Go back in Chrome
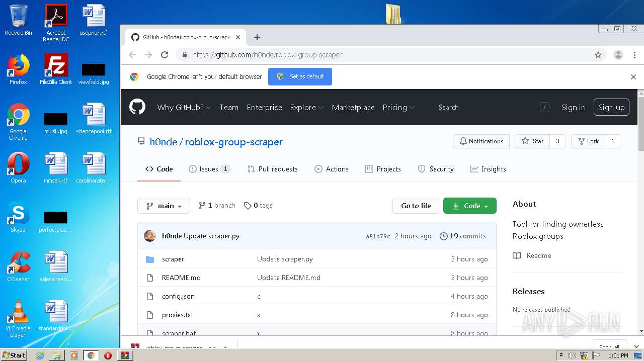 (x=132, y=55)
